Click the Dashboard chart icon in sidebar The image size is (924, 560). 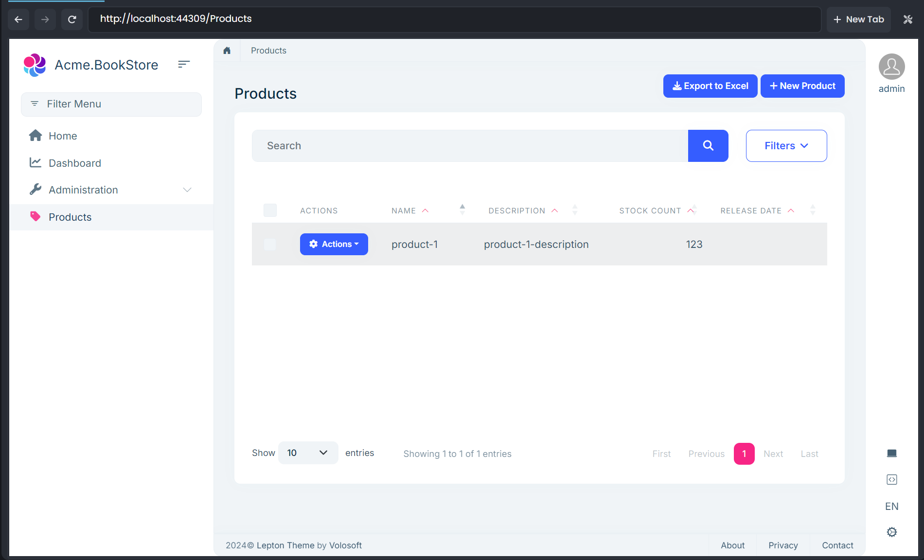36,162
